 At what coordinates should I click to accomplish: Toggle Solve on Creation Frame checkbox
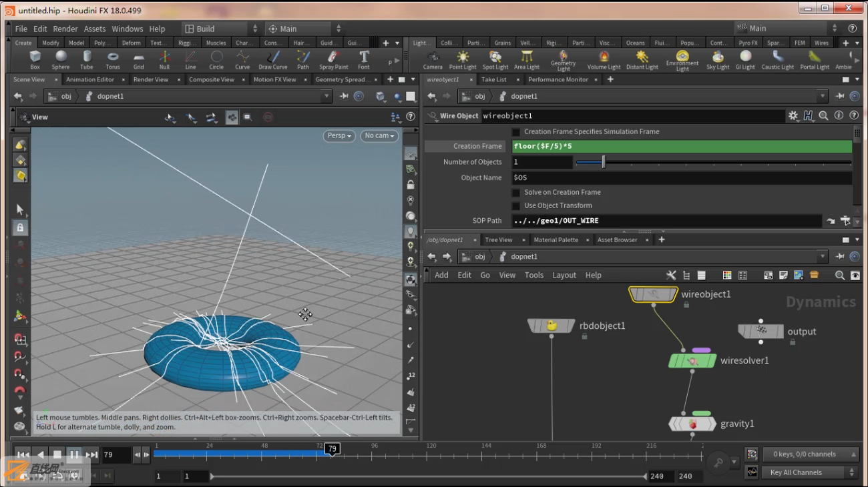[x=516, y=192]
